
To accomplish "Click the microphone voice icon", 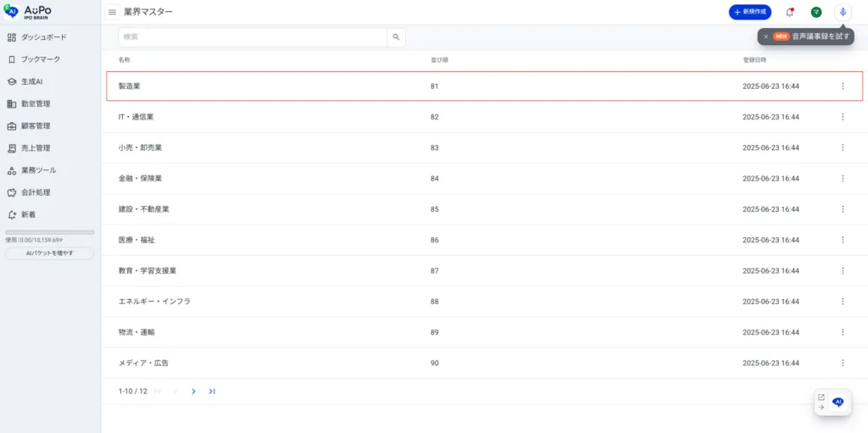I will (x=843, y=12).
